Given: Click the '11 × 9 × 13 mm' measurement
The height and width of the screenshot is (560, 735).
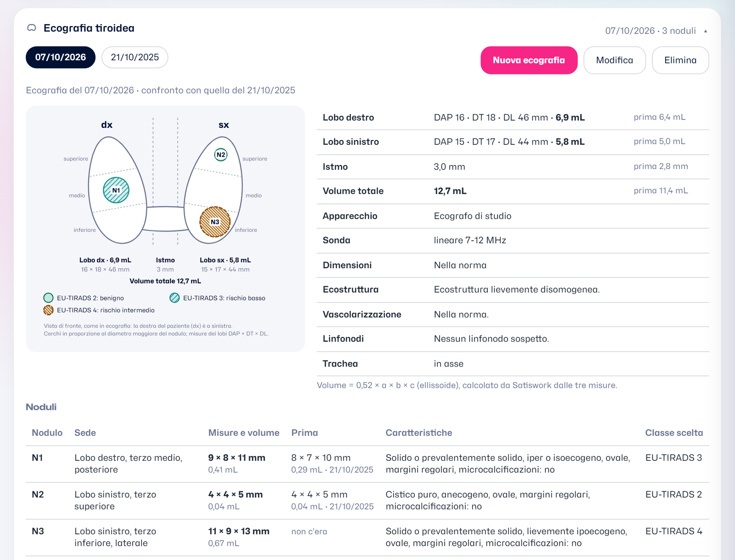Looking at the screenshot, I should tap(238, 531).
